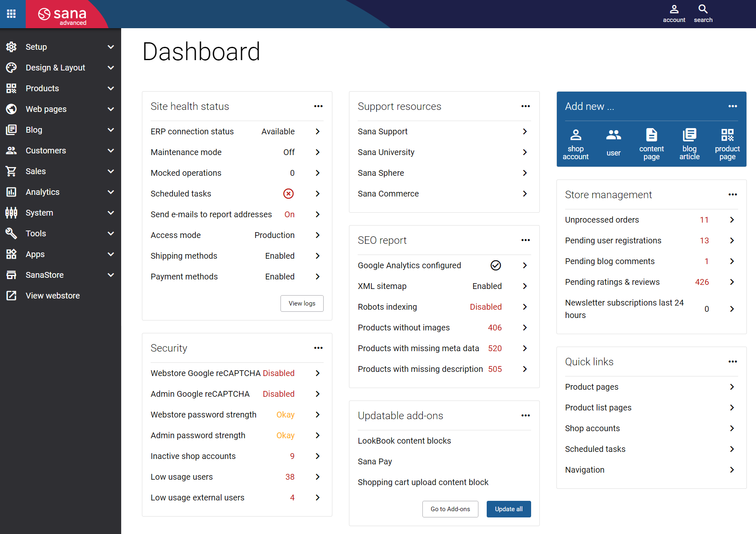756x534 pixels.
Task: Click the Update all button
Action: click(509, 509)
